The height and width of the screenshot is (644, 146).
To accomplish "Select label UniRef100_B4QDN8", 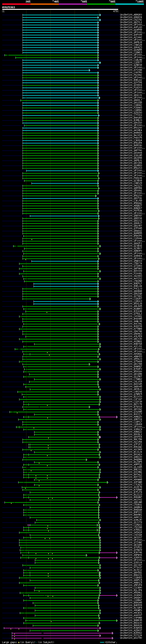I will tap(131, 459).
